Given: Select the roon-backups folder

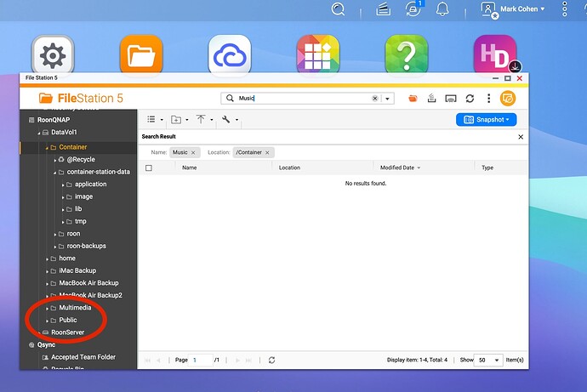Looking at the screenshot, I should pos(87,246).
